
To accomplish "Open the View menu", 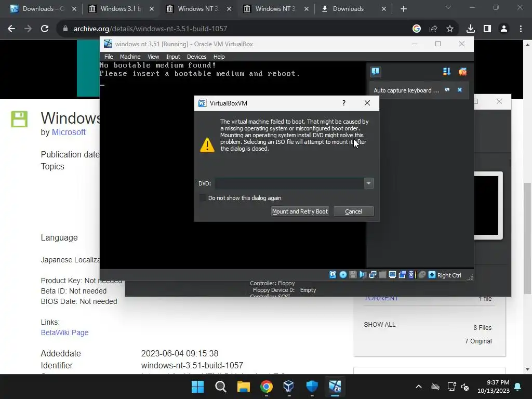I will [153, 57].
